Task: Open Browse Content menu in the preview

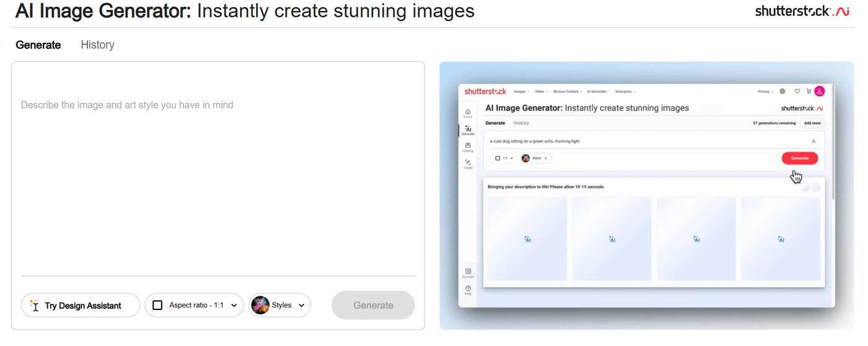Action: coord(568,91)
